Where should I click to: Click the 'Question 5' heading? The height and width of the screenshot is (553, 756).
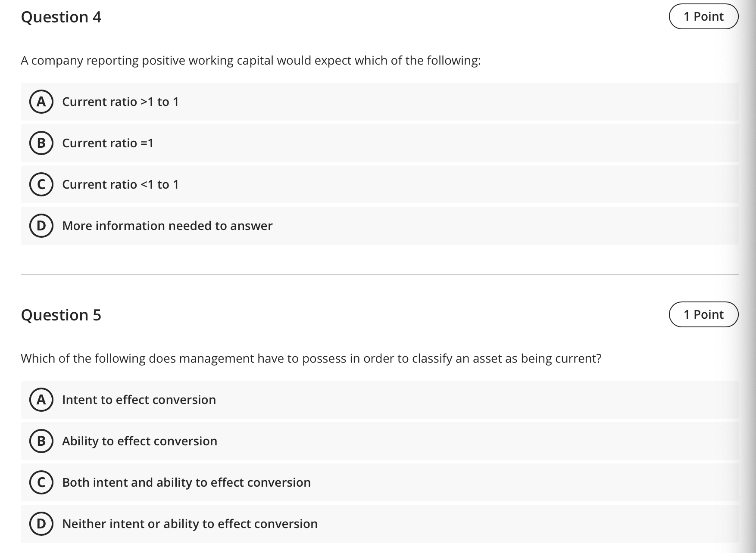tap(62, 315)
